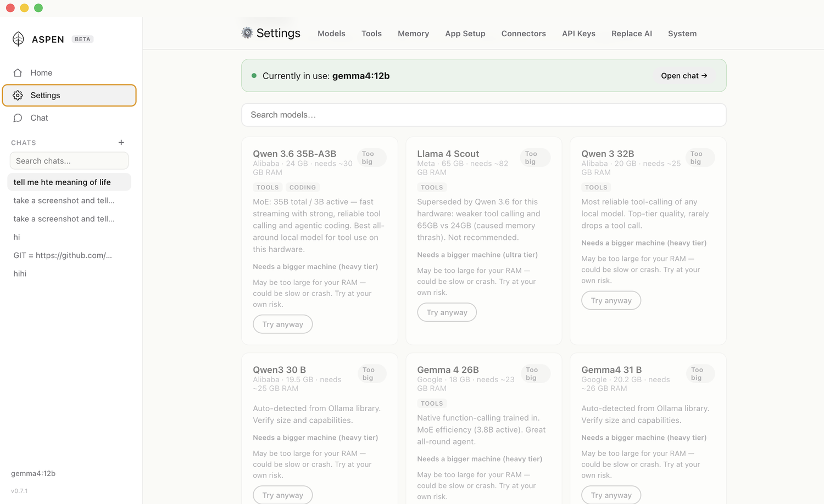Click Try anyway for Qwen 3 32B
824x504 pixels.
coord(611,300)
